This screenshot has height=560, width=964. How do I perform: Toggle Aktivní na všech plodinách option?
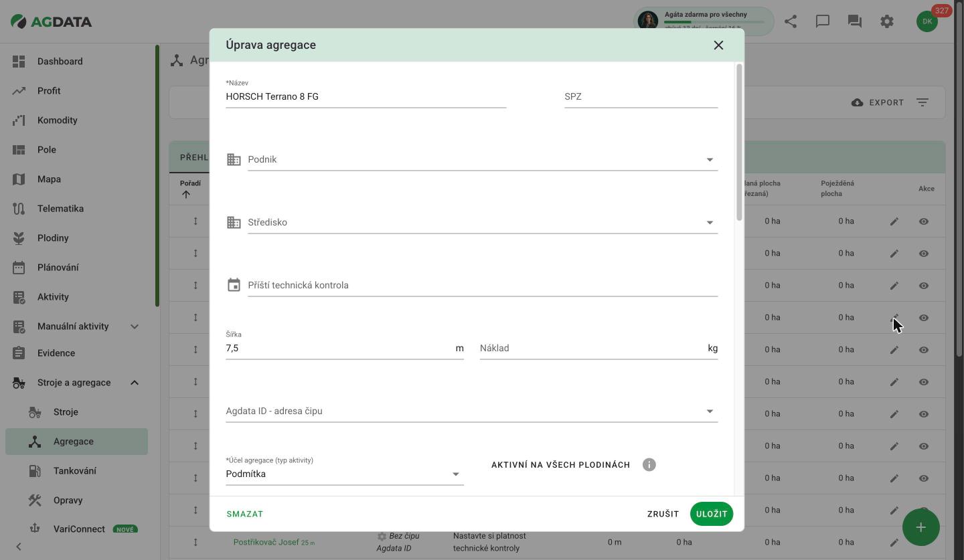point(560,465)
